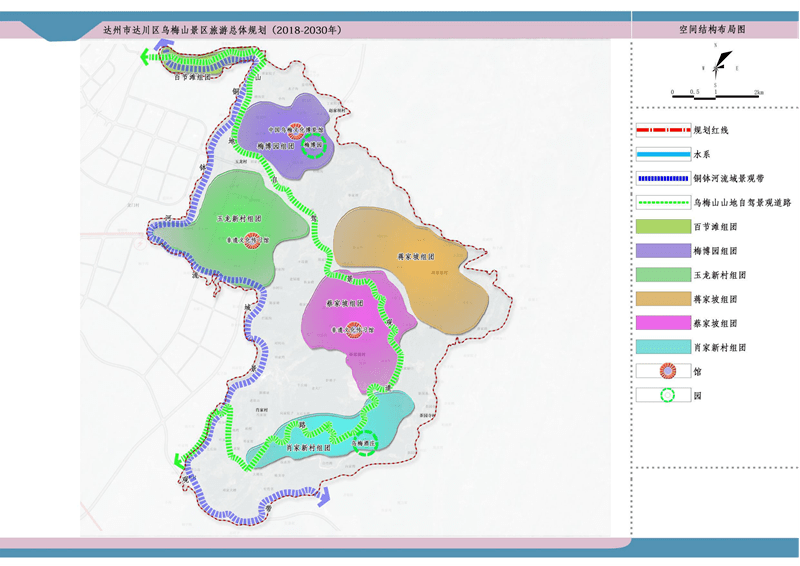Click the scale bar below the compass
Image resolution: width=800 pixels, height=566 pixels.
[x=717, y=89]
